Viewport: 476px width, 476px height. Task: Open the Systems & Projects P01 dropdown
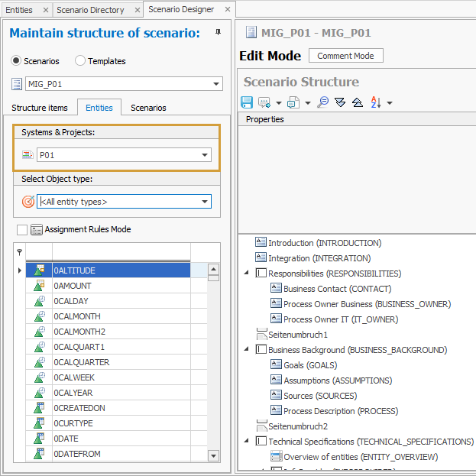pyautogui.click(x=205, y=155)
